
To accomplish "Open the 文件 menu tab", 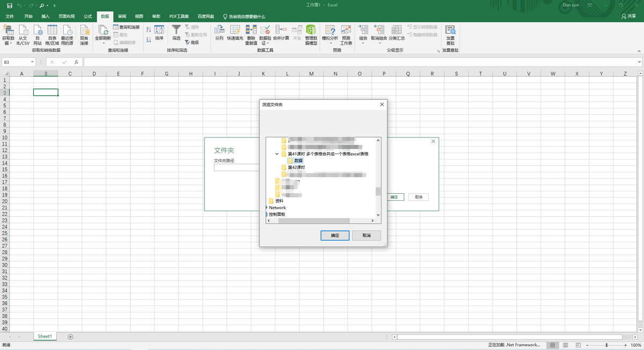I will tap(10, 17).
